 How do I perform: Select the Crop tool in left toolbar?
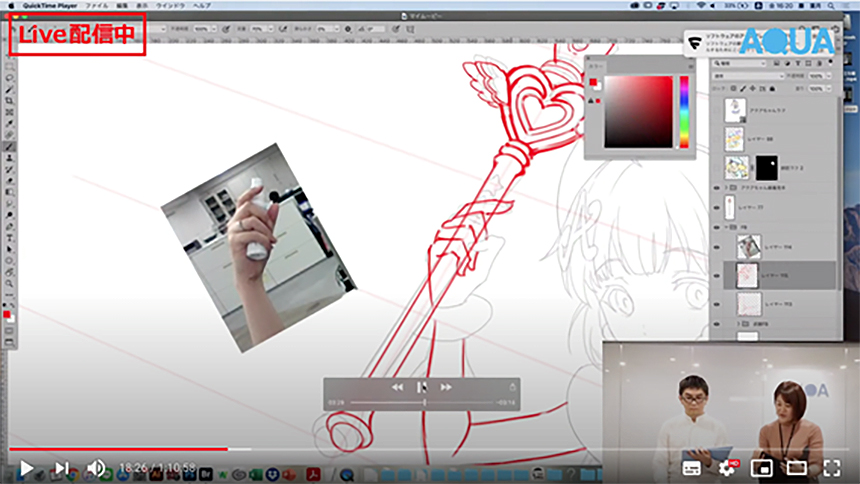click(x=9, y=101)
